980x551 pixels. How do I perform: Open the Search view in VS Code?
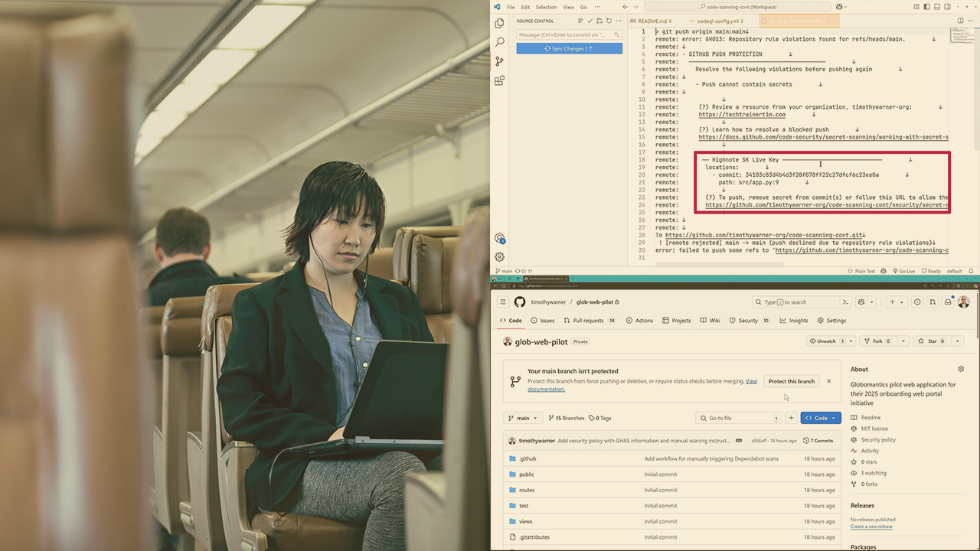coord(499,42)
